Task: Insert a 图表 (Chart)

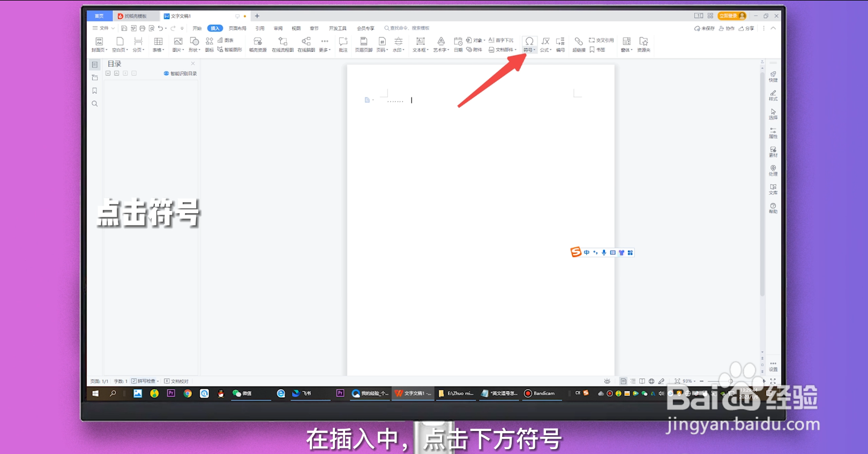Action: click(x=226, y=40)
